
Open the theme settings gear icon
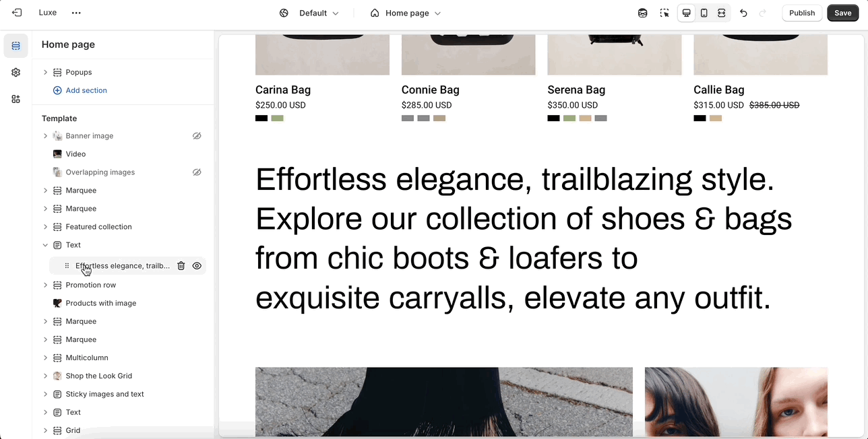16,73
